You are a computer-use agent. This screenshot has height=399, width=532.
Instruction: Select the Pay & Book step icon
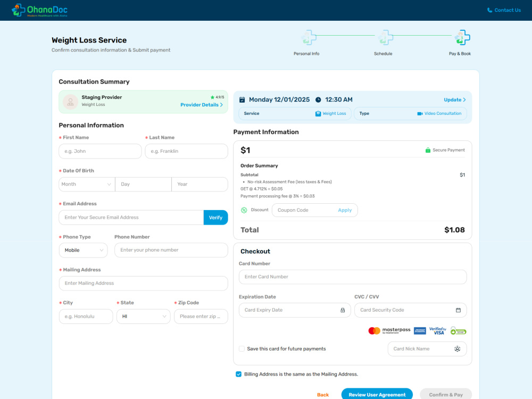pos(462,37)
